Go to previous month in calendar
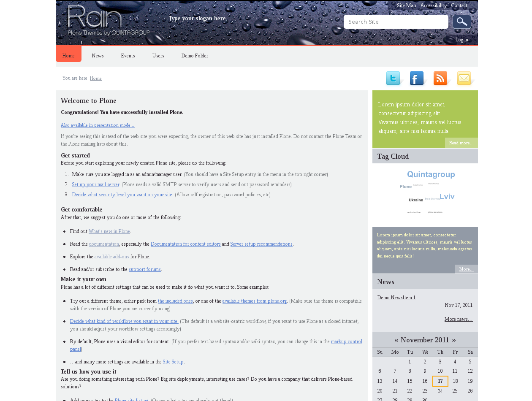 point(396,340)
